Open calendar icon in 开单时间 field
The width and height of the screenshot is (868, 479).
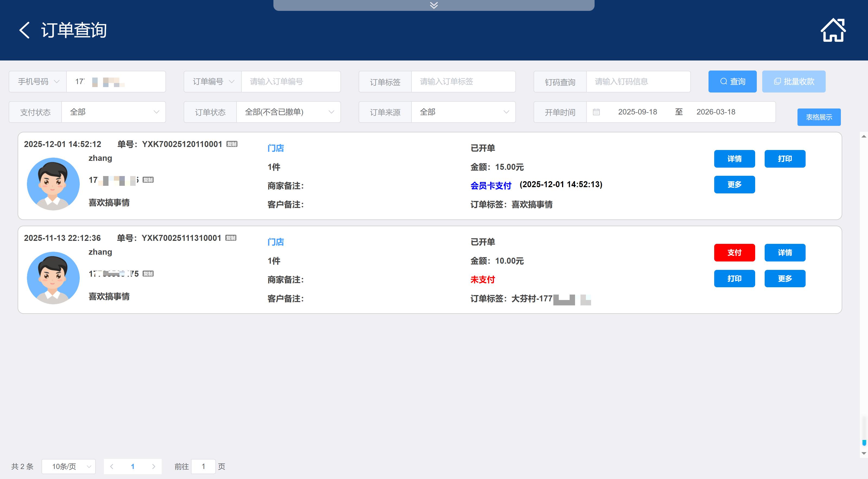tap(596, 112)
